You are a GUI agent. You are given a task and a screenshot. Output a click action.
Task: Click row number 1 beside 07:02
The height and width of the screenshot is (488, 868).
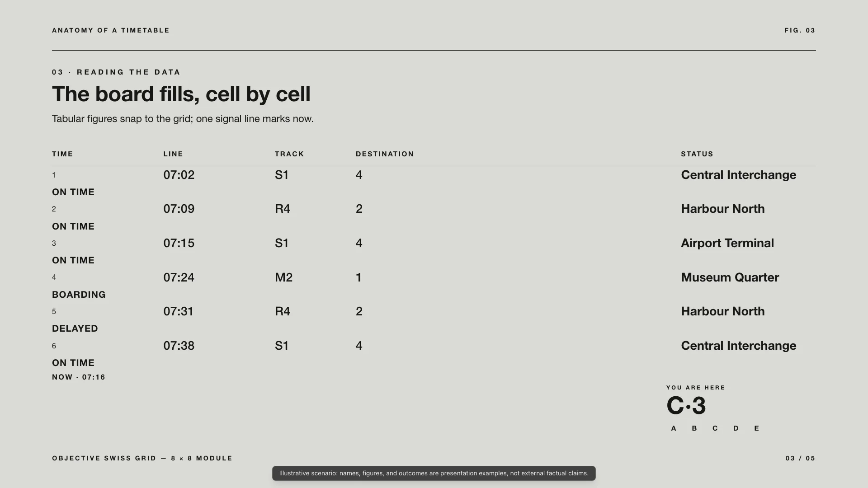54,175
